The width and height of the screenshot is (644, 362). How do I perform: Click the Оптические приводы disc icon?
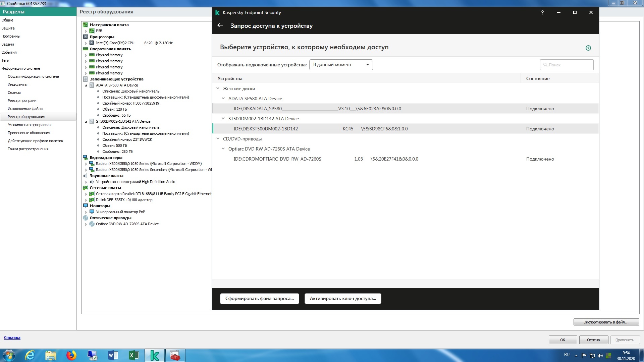coord(85,218)
